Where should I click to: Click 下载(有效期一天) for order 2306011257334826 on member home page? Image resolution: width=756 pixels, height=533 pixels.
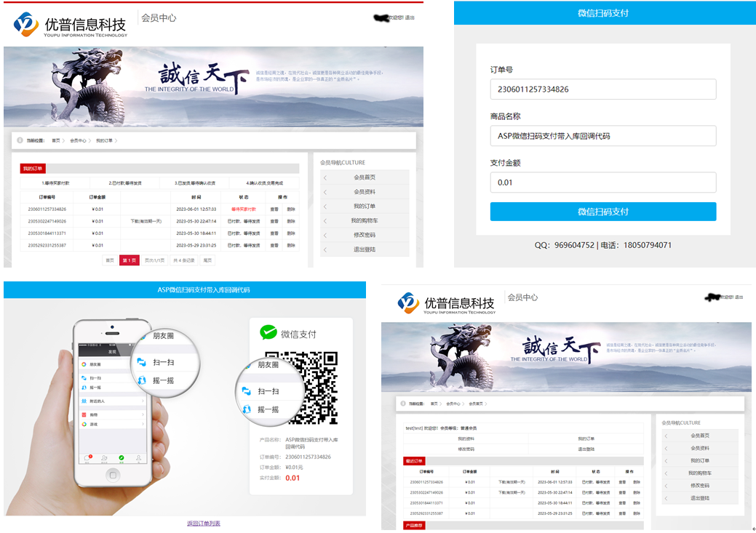pyautogui.click(x=512, y=482)
